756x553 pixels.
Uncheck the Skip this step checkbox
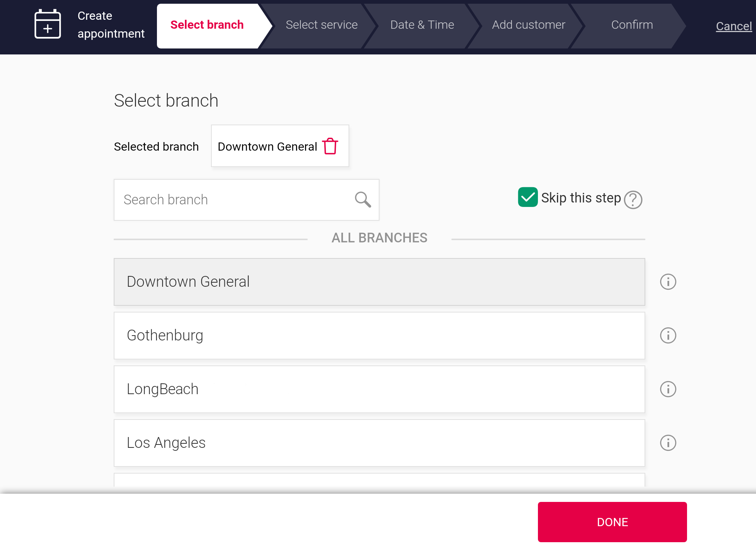(528, 197)
